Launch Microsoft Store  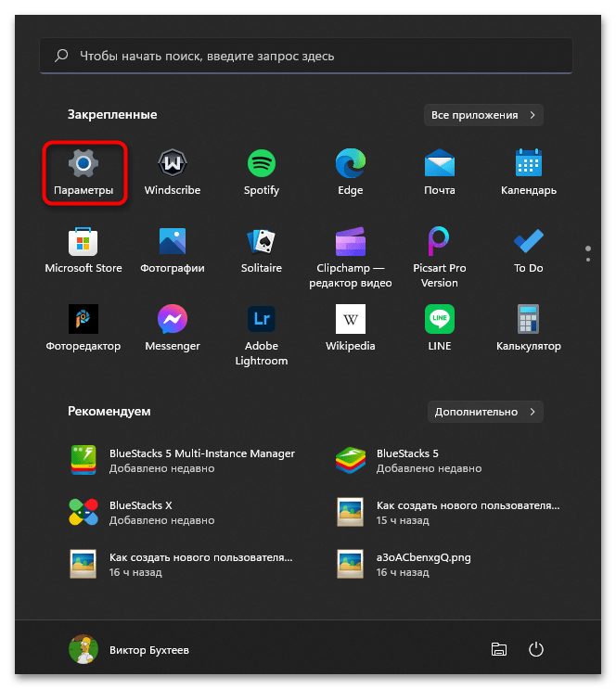83,250
